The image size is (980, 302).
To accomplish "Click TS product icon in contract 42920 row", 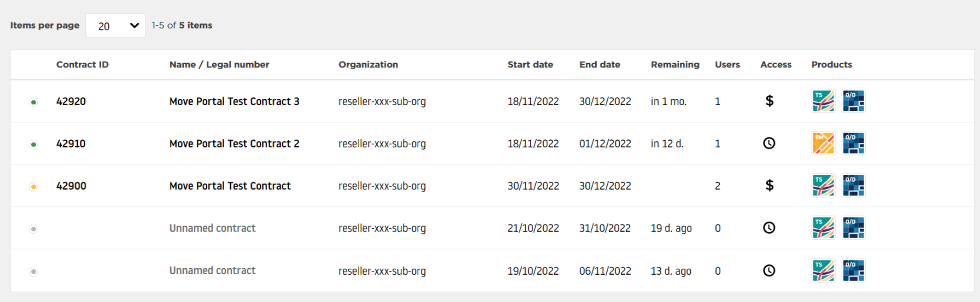I will 824,101.
